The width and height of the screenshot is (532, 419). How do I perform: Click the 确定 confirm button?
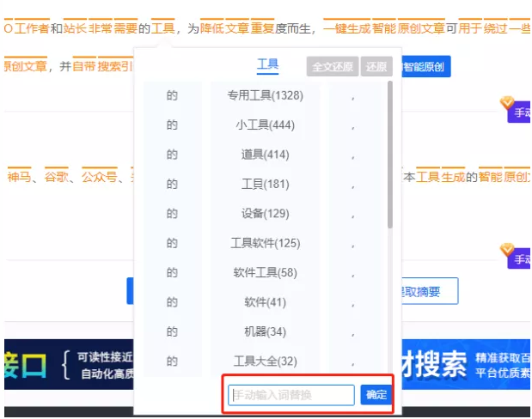[x=376, y=395]
